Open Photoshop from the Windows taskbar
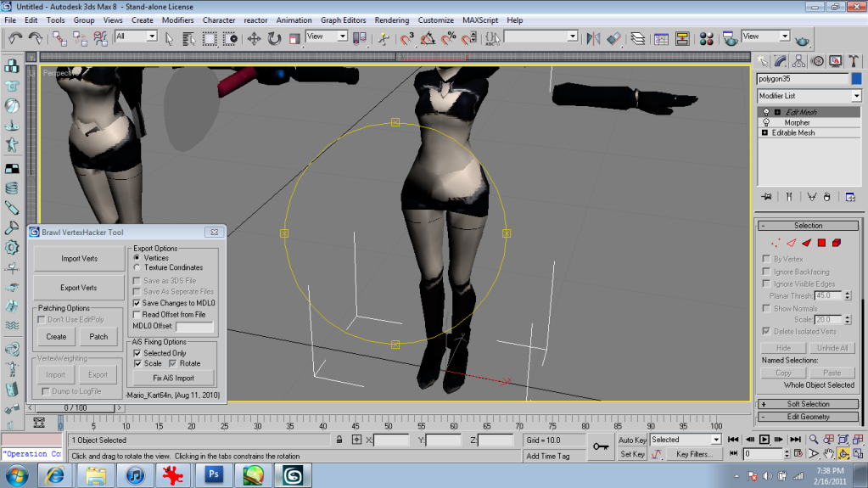The height and width of the screenshot is (488, 868). (x=213, y=475)
